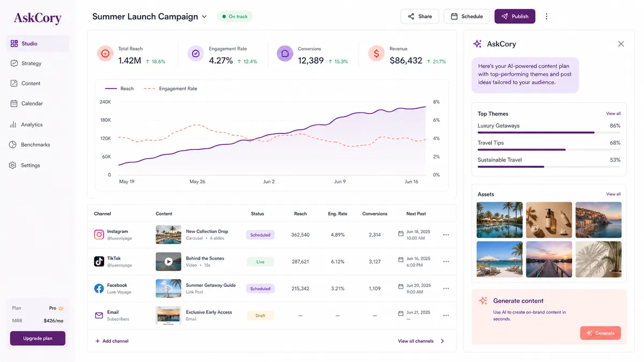The height and width of the screenshot is (362, 644).
Task: Click the Settings gear icon
Action: click(13, 165)
